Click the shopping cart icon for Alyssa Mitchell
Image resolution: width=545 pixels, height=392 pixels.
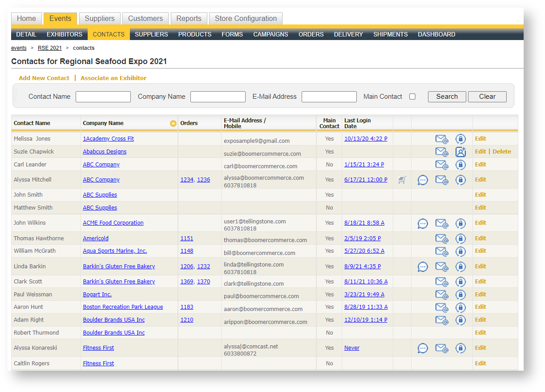[402, 180]
